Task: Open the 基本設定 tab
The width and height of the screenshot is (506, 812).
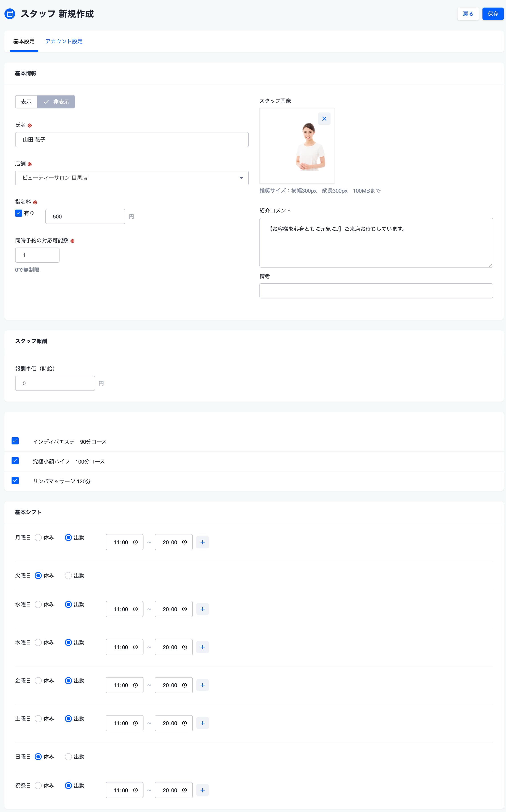Action: click(24, 41)
